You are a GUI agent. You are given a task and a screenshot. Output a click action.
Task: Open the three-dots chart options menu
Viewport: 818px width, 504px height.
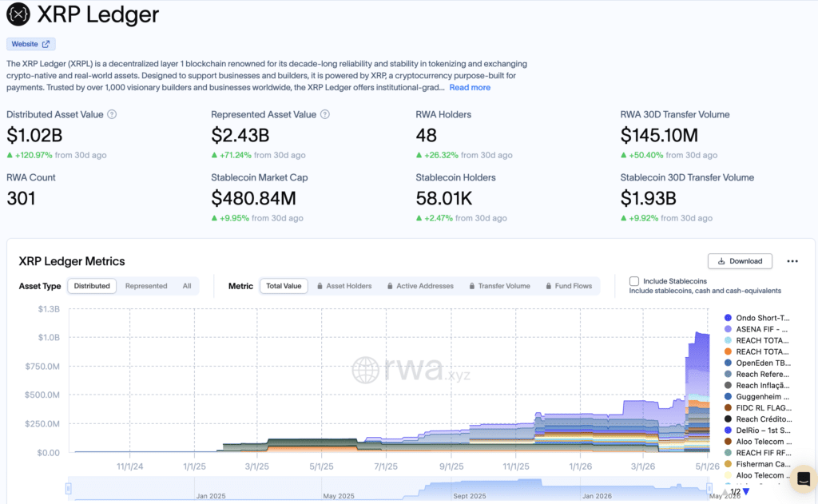coord(792,261)
